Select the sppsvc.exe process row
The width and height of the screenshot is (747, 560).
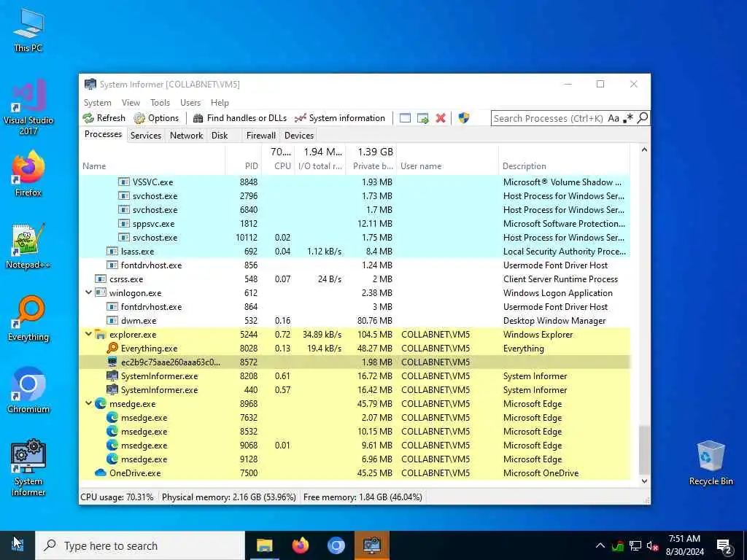coord(355,223)
